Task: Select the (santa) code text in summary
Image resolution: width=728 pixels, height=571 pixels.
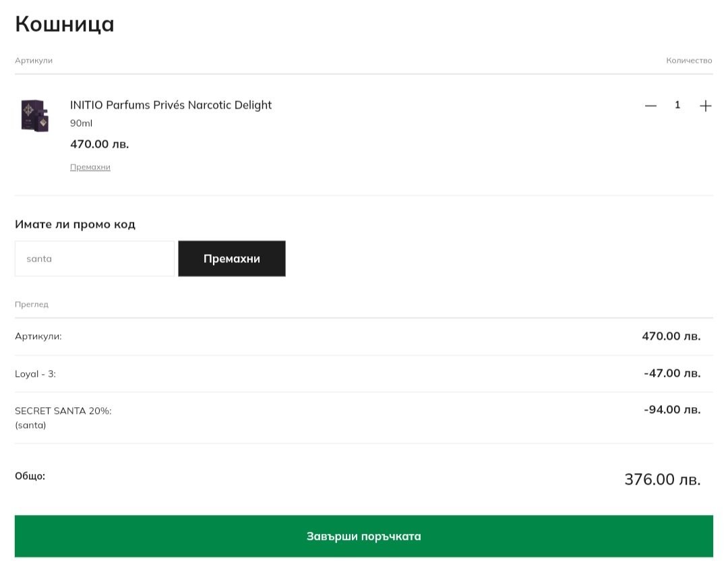Action: pyautogui.click(x=30, y=425)
